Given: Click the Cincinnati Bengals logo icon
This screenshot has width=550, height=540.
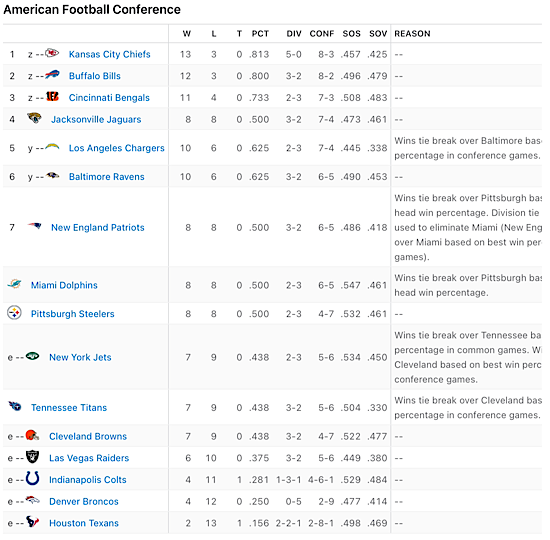Looking at the screenshot, I should coord(52,96).
